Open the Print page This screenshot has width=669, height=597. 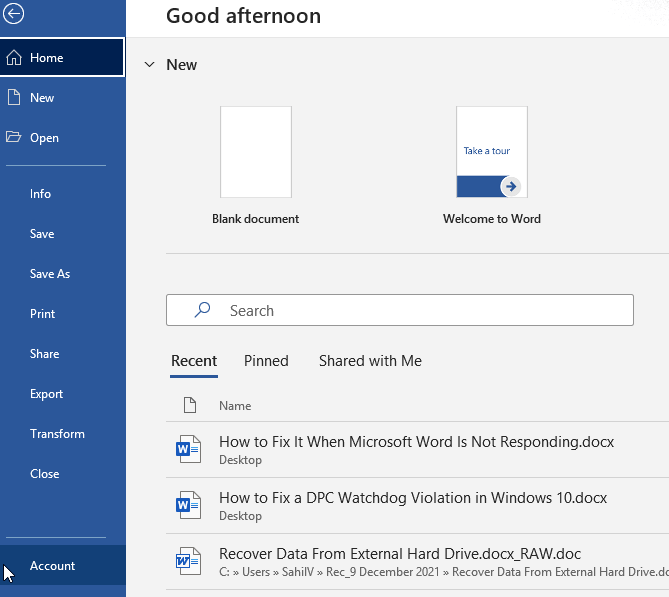click(62, 314)
